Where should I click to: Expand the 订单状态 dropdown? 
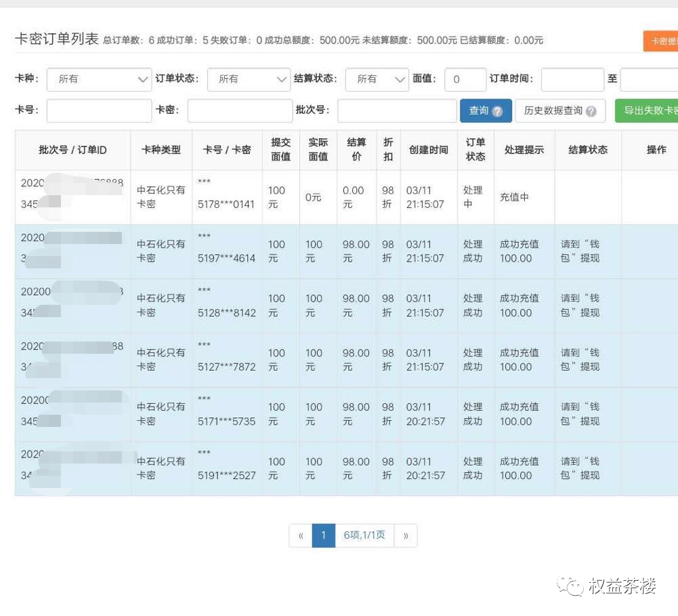click(249, 79)
